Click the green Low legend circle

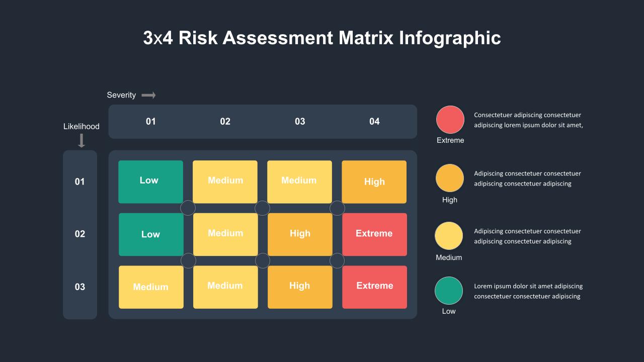click(x=448, y=290)
